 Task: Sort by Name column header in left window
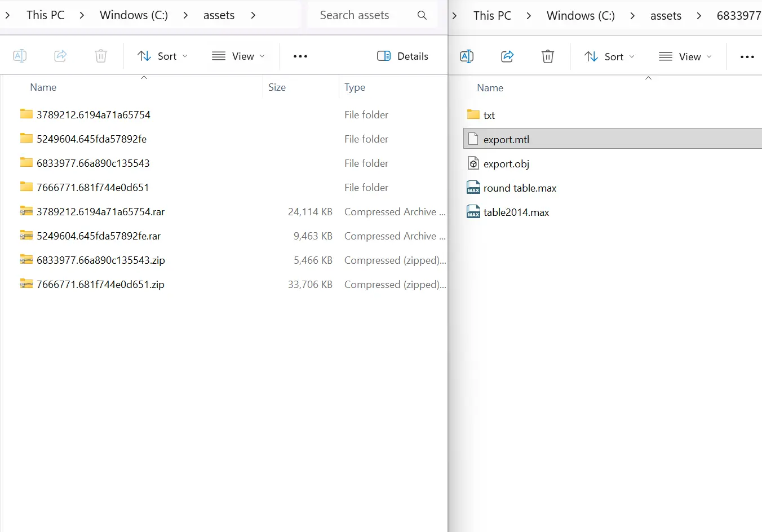click(43, 87)
